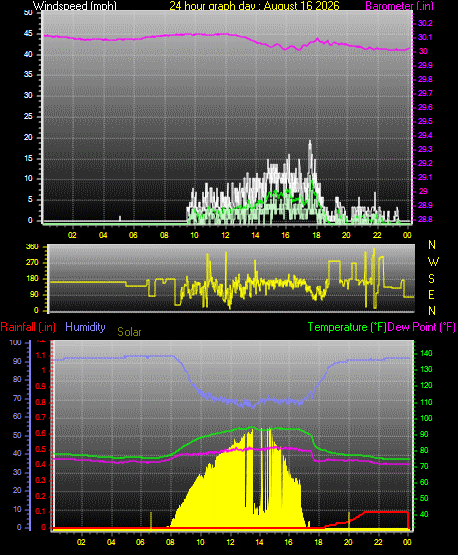Click the 18 hour marker on bottom graph
This screenshot has width=458, height=555.
click(x=318, y=542)
